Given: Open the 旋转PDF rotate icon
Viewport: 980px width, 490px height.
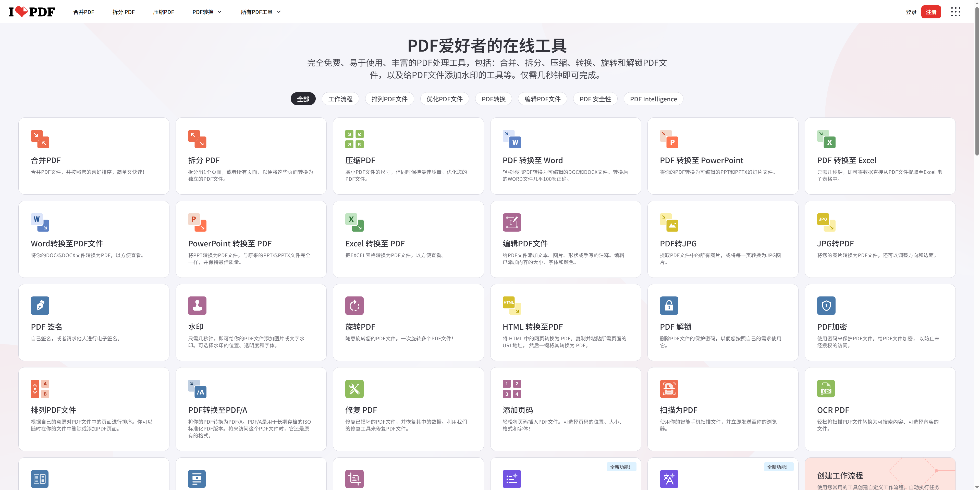Looking at the screenshot, I should 354,305.
